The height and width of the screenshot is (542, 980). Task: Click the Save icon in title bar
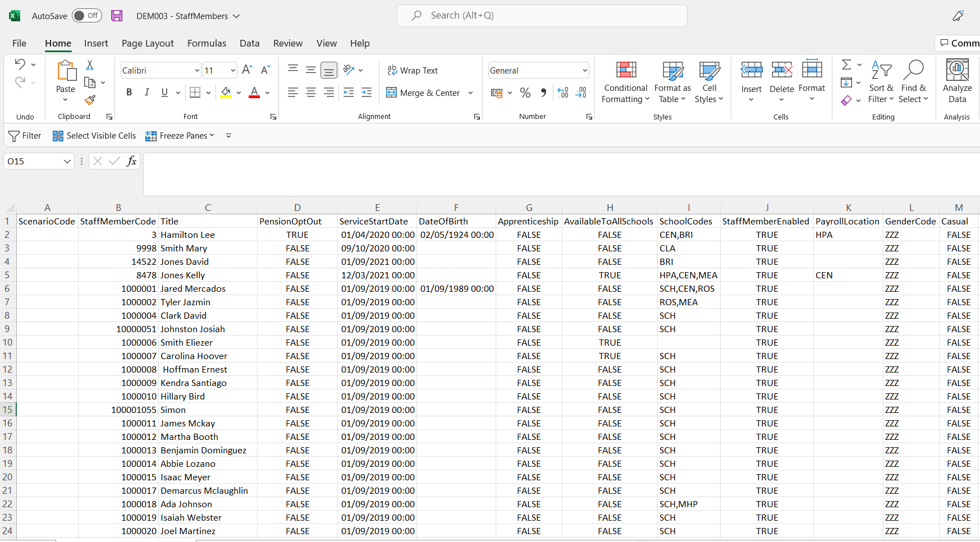(x=117, y=16)
